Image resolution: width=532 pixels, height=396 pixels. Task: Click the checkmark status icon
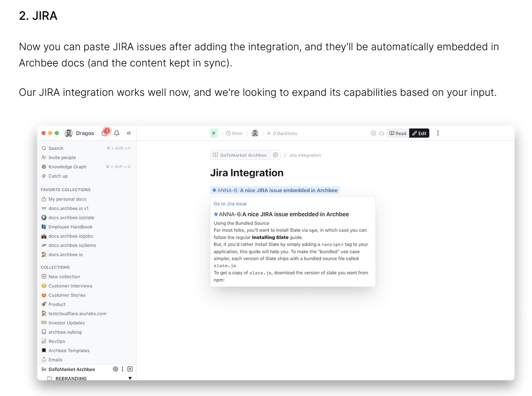pos(373,133)
